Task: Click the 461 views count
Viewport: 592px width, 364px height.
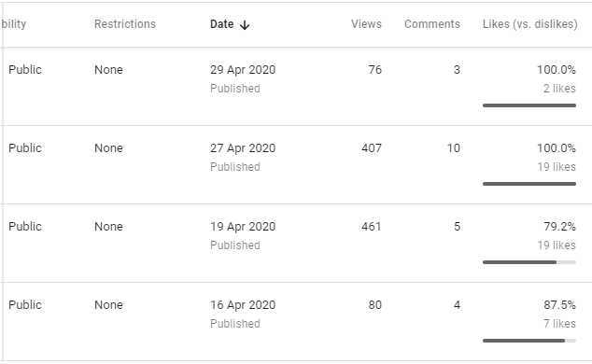Action: (371, 227)
